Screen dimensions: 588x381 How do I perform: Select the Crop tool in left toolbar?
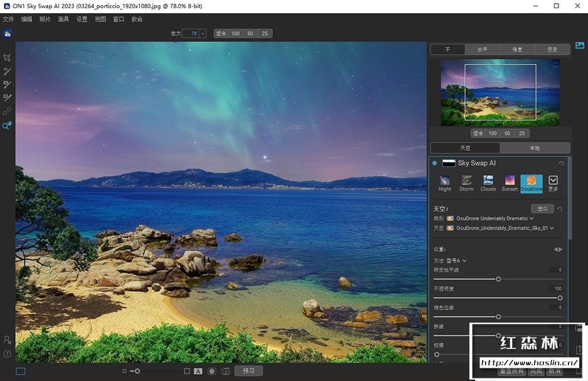coord(8,58)
